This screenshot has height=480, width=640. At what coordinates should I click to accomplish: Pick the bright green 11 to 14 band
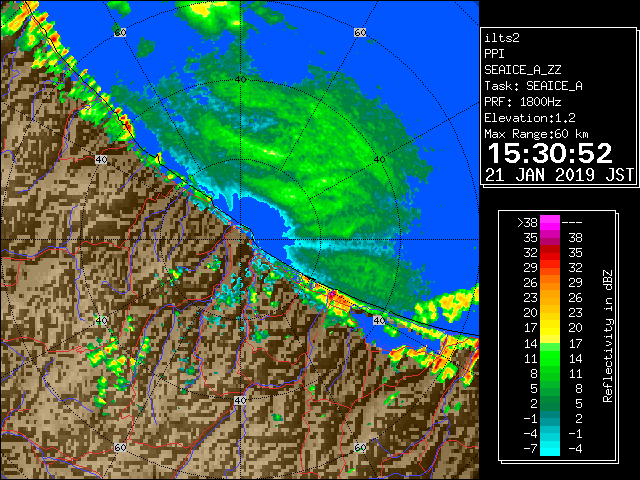click(550, 358)
